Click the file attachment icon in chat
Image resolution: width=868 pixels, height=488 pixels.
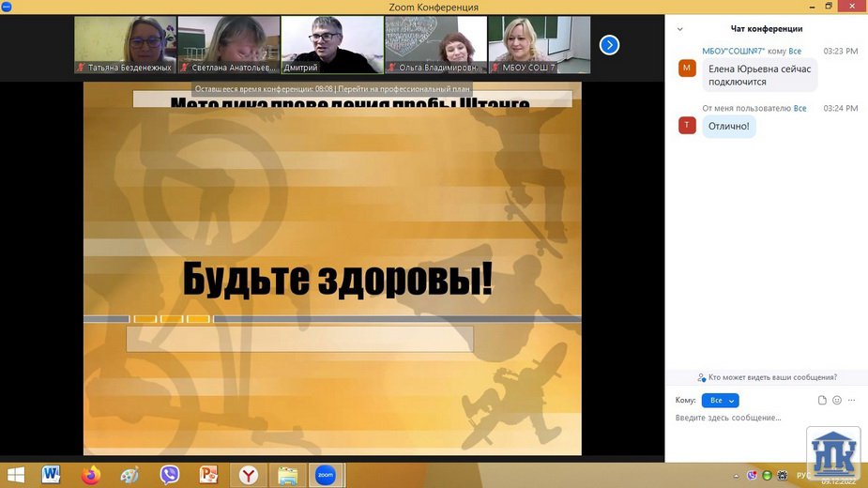(822, 400)
